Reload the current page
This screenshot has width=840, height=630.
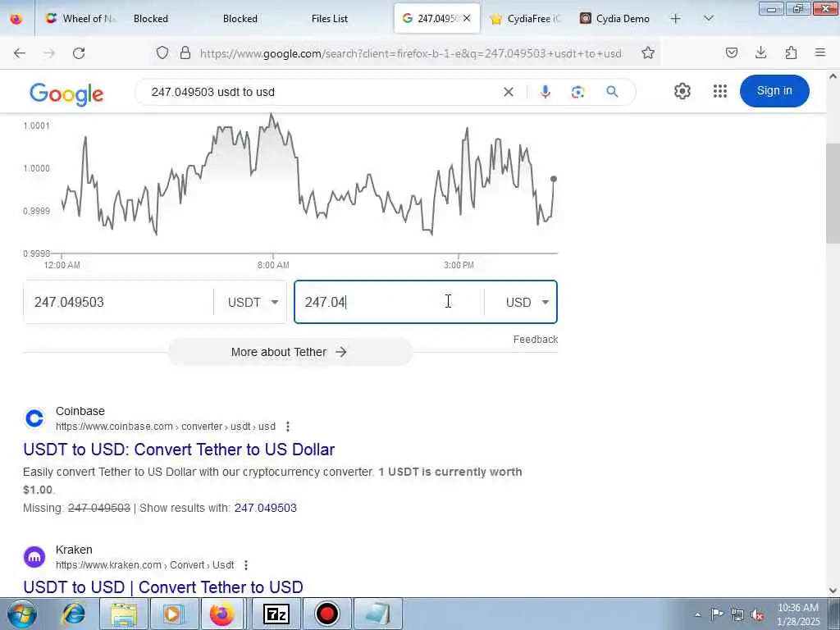point(79,53)
